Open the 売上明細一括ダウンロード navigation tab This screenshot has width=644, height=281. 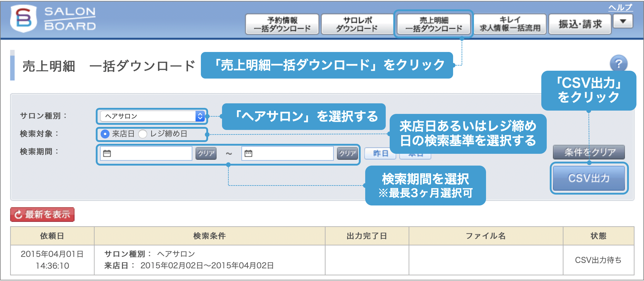pos(433,24)
